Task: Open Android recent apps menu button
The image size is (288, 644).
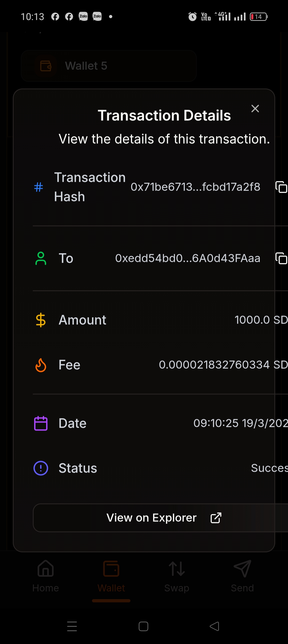Action: pos(72,626)
